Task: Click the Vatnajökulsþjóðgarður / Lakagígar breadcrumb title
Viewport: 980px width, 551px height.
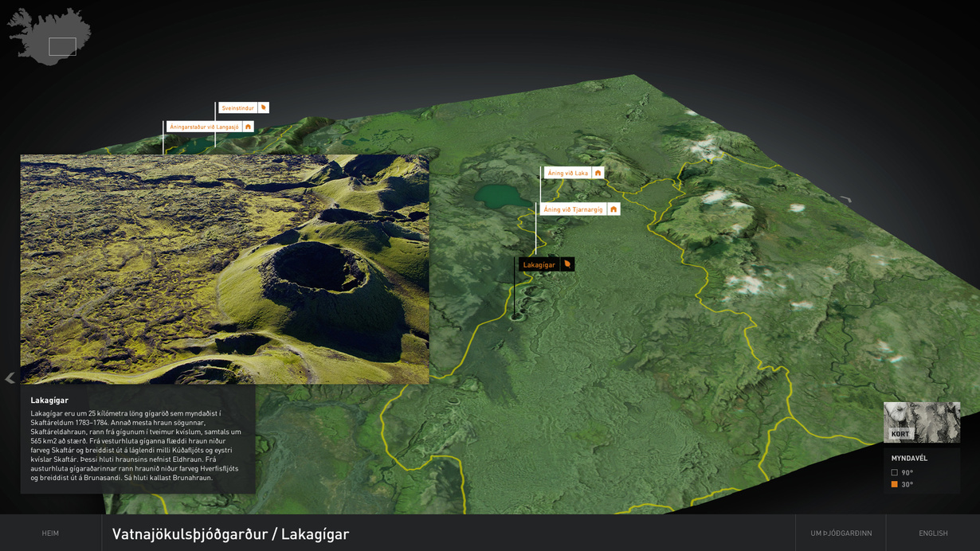Action: [230, 534]
